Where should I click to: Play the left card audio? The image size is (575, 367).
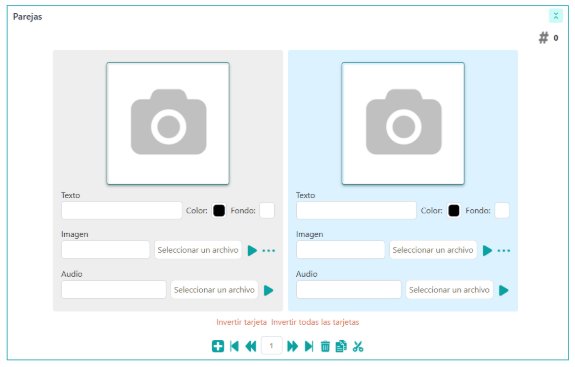pos(268,290)
